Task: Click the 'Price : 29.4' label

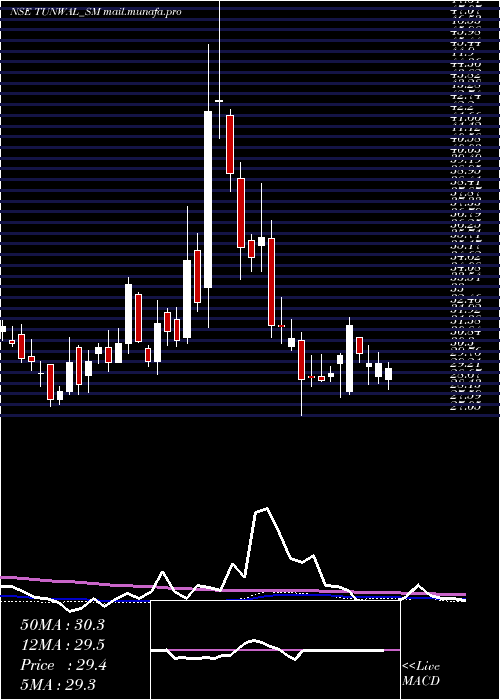Action: (63, 665)
